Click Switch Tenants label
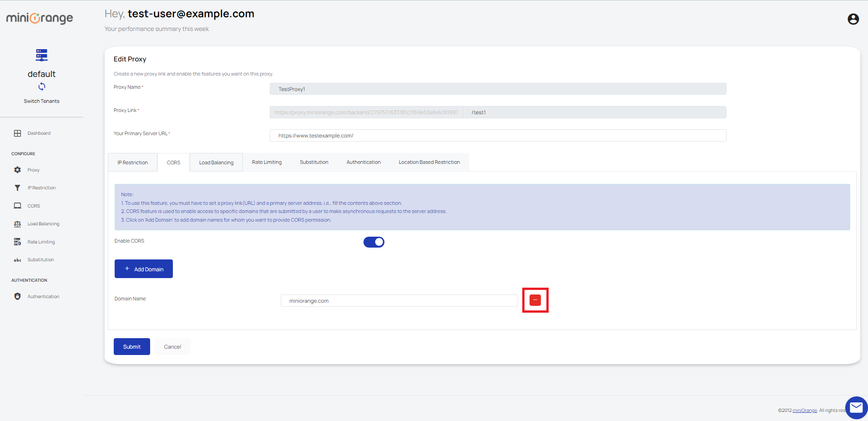The image size is (868, 421). coord(41,101)
